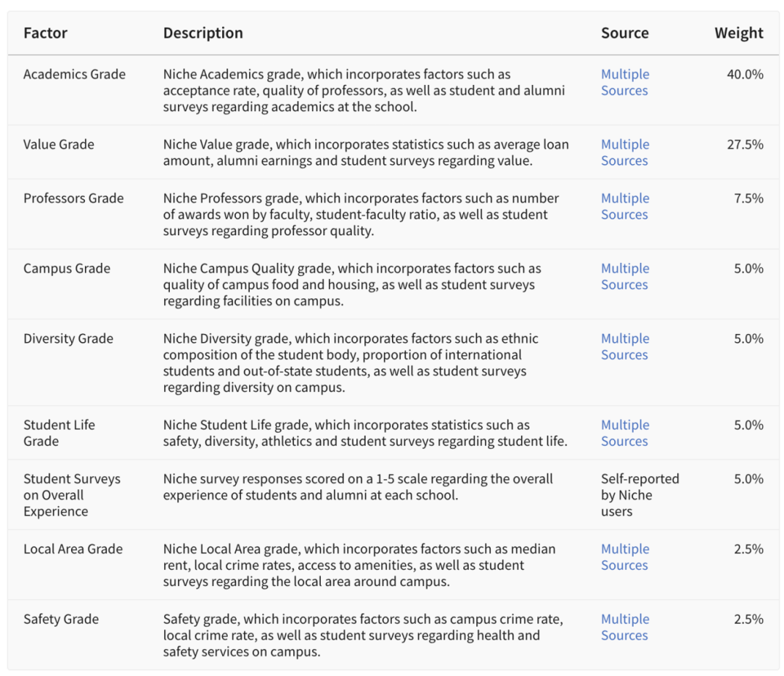Select the 27.5% weight value
The height and width of the screenshot is (676, 784).
point(745,144)
